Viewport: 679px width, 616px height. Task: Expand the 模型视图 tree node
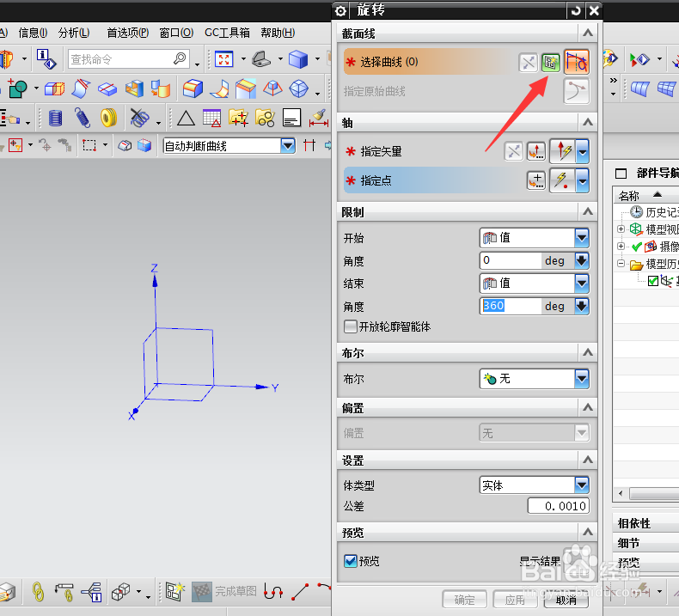pos(621,229)
